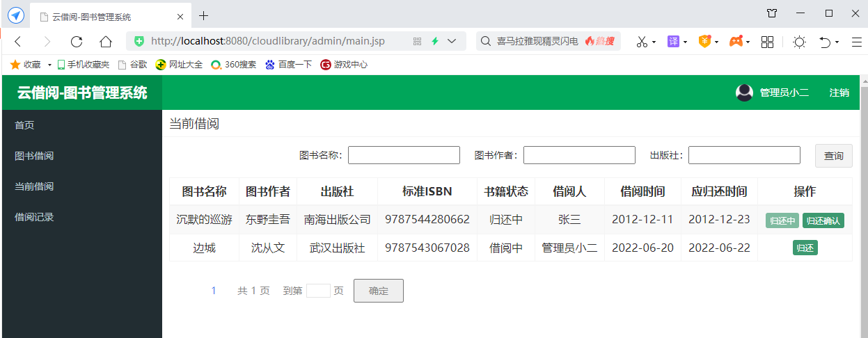Select the 云借阅-图书管理系统 browser tab
This screenshot has width=868, height=338.
point(111,16)
